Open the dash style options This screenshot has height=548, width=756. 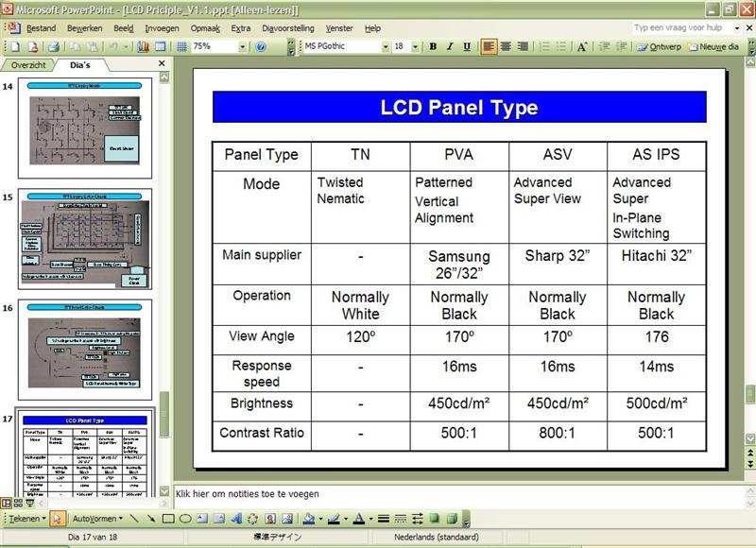click(x=401, y=519)
